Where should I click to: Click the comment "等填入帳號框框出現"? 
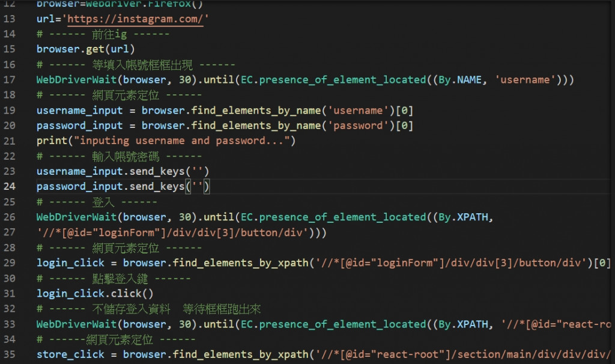coord(142,65)
